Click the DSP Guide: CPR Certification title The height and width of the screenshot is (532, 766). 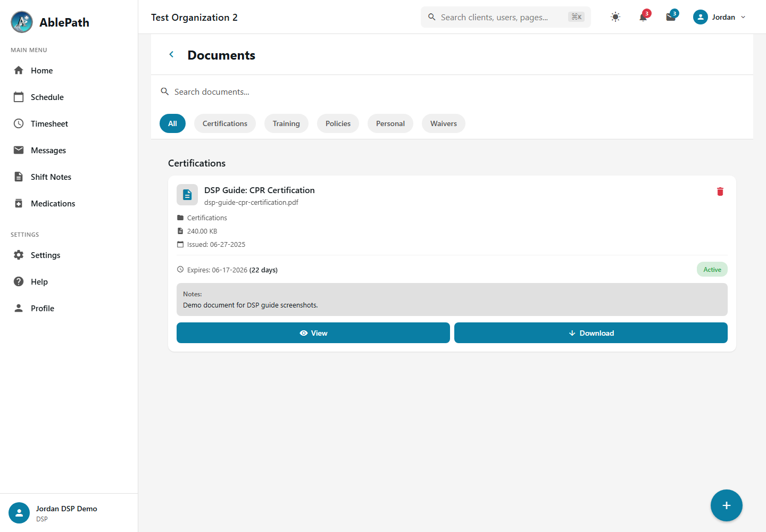(260, 190)
